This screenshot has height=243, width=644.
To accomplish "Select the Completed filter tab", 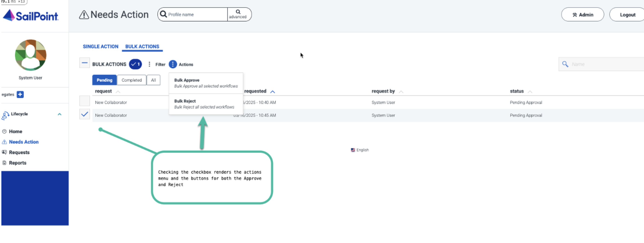I will (x=131, y=80).
